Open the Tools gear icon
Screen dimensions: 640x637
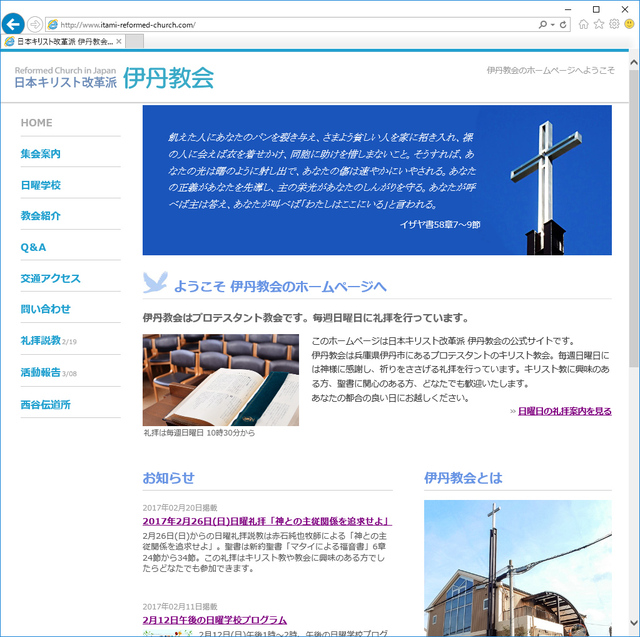coord(614,24)
